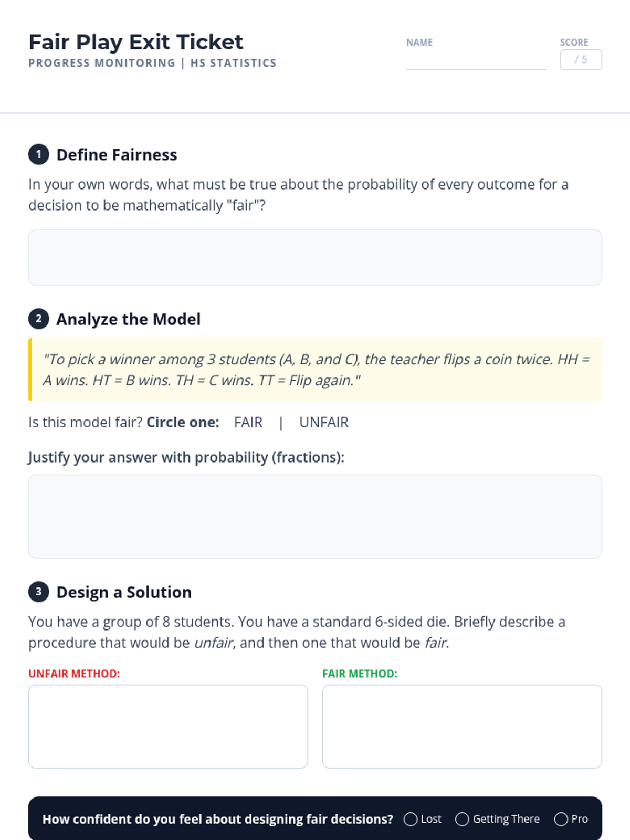
Task: Click the score box showing / 5
Action: (581, 60)
